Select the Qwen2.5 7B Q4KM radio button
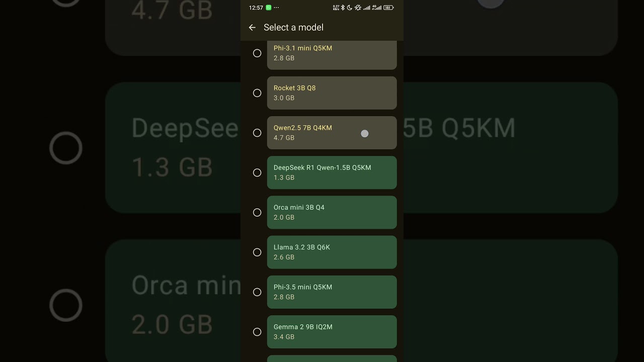The width and height of the screenshot is (644, 362). (257, 133)
